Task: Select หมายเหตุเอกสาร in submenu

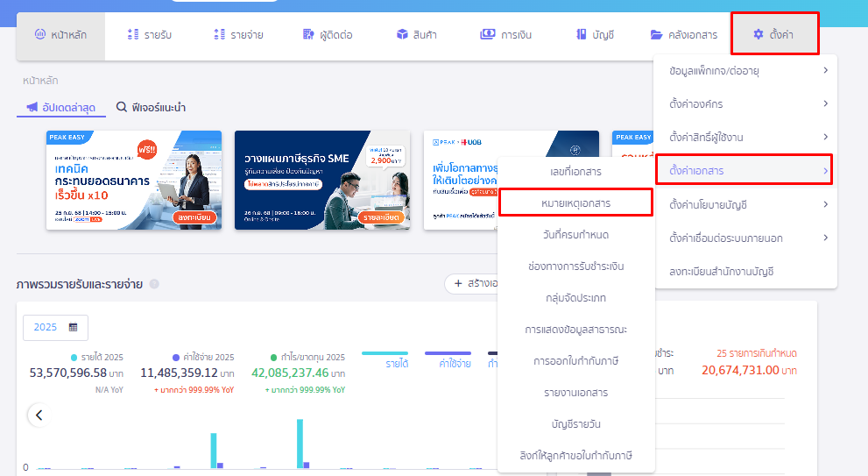Action: 575,202
